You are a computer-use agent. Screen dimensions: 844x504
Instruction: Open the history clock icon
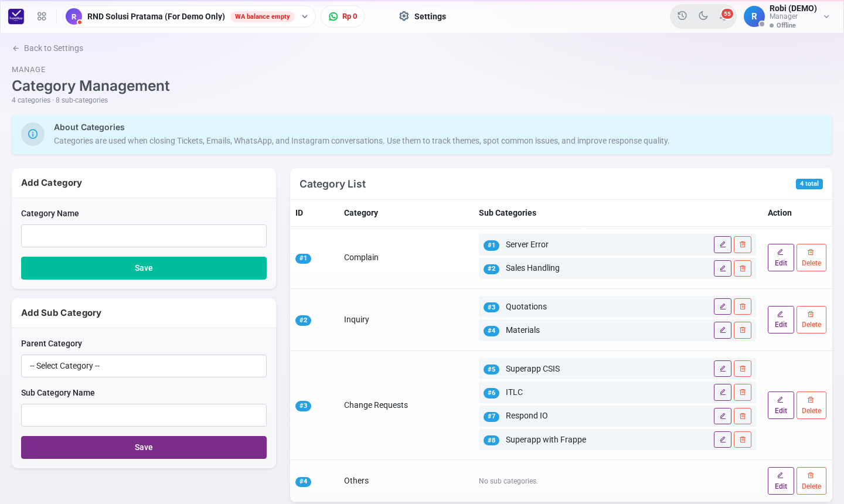tap(682, 16)
